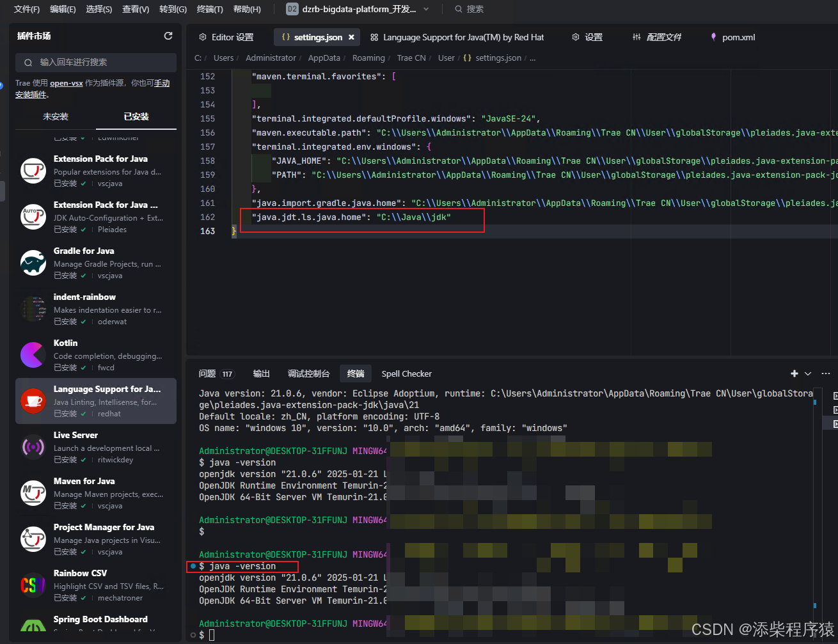
Task: Switch to the 设置 editor tab
Action: (x=587, y=37)
